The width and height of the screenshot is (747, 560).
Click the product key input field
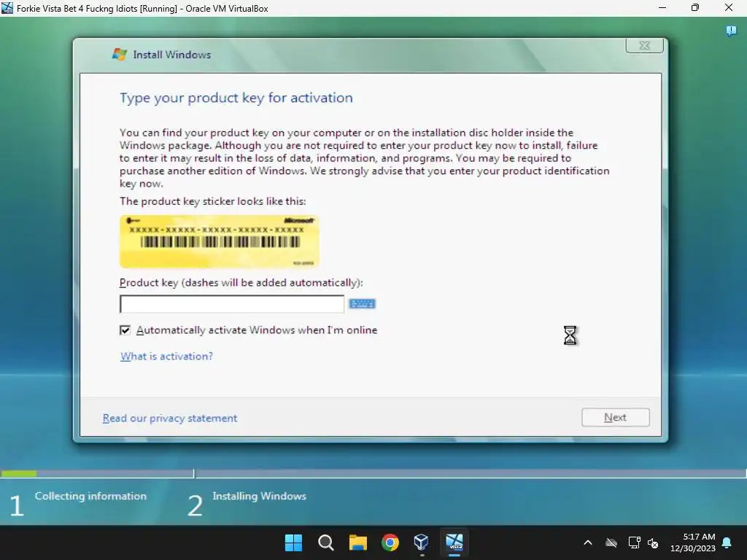[x=231, y=304]
